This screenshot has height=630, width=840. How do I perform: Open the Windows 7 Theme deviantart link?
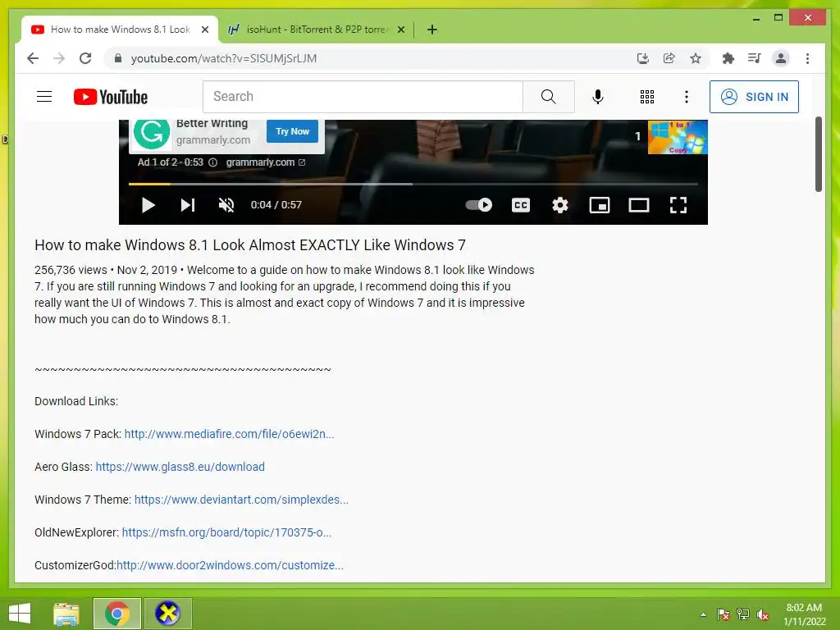point(241,500)
